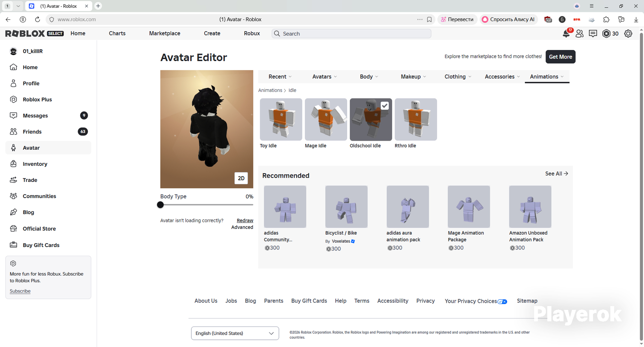
Task: Click the Blog sidebar icon
Action: click(14, 212)
